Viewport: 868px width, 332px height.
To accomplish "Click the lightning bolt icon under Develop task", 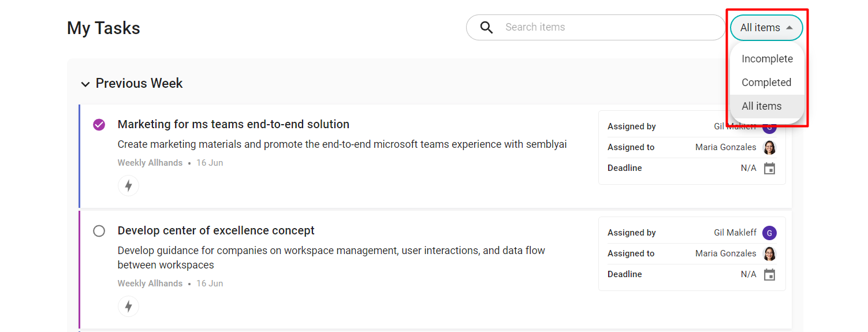I will click(x=128, y=306).
